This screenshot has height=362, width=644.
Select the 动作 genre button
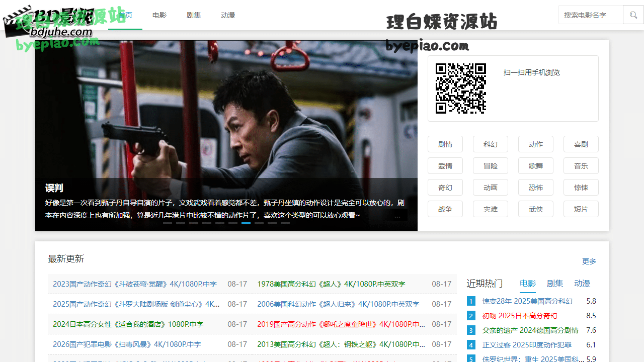[536, 144]
